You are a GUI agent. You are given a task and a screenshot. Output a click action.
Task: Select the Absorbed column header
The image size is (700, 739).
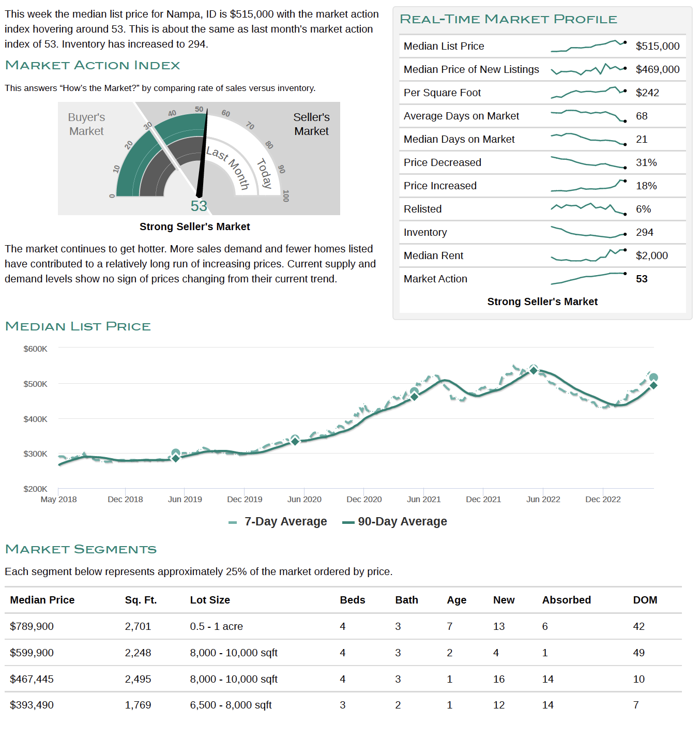567,600
